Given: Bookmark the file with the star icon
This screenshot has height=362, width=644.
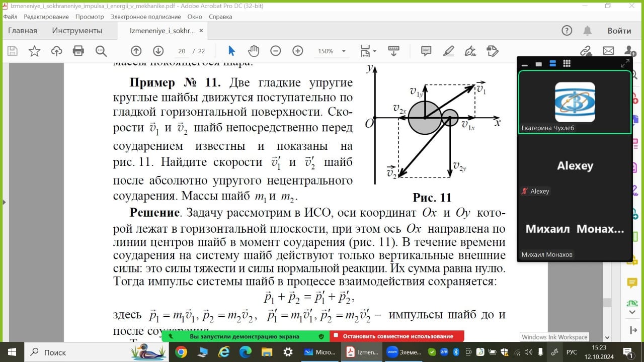Looking at the screenshot, I should click(x=34, y=51).
